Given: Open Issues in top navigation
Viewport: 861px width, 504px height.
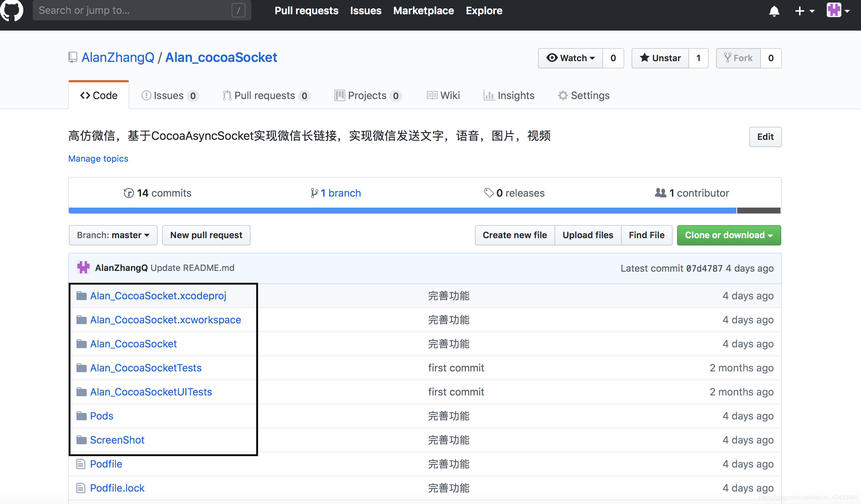Looking at the screenshot, I should pos(366,11).
